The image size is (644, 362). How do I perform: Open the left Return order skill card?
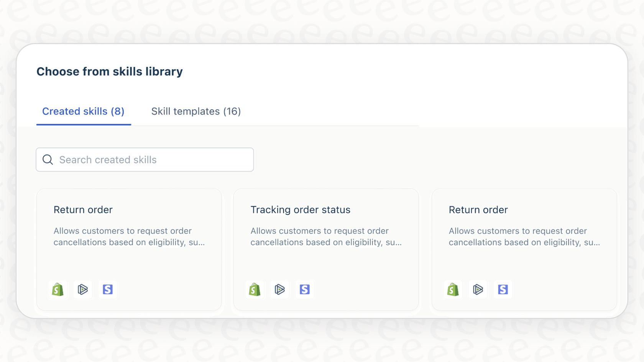[x=129, y=249]
